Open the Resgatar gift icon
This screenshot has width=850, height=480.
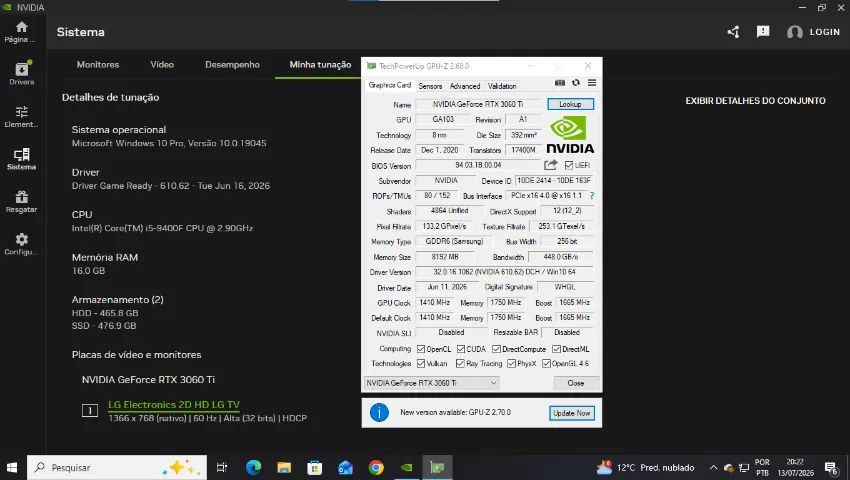tap(22, 197)
